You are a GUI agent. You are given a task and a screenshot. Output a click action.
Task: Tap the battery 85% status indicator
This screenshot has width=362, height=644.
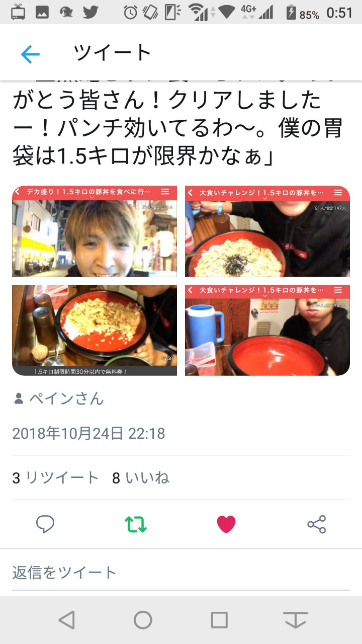(x=303, y=13)
